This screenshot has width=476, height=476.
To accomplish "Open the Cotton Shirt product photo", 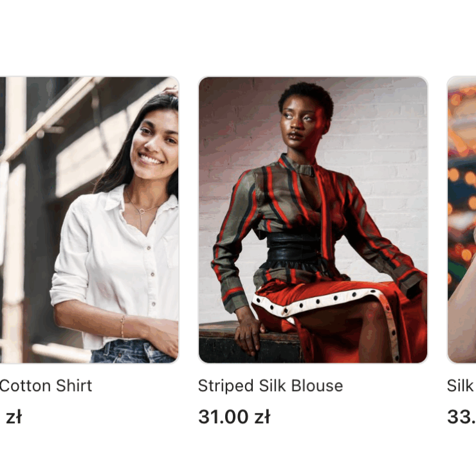I will tap(89, 220).
